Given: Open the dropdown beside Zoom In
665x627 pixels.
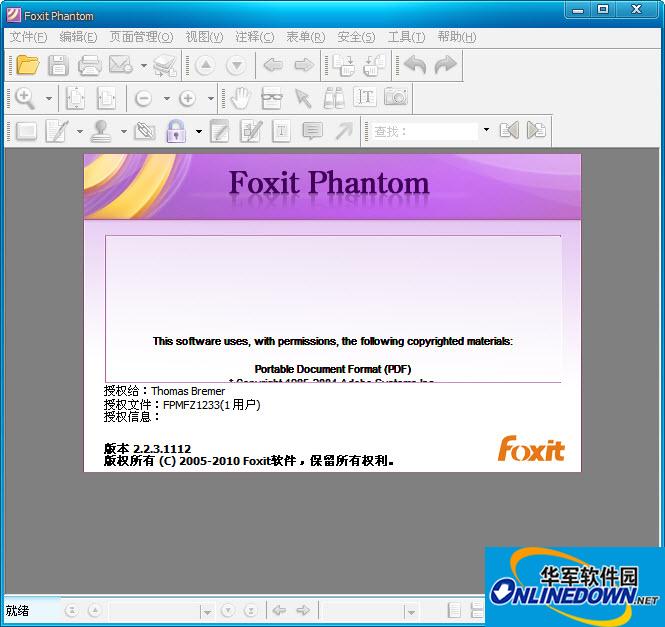Looking at the screenshot, I should [x=211, y=99].
